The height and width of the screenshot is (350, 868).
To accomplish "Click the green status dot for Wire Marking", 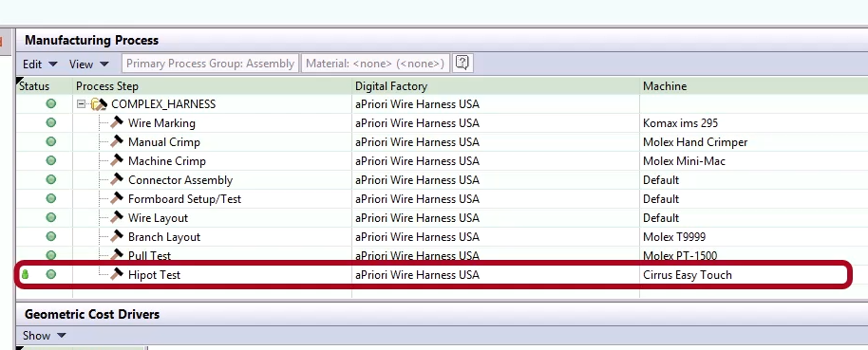I will pyautogui.click(x=51, y=122).
